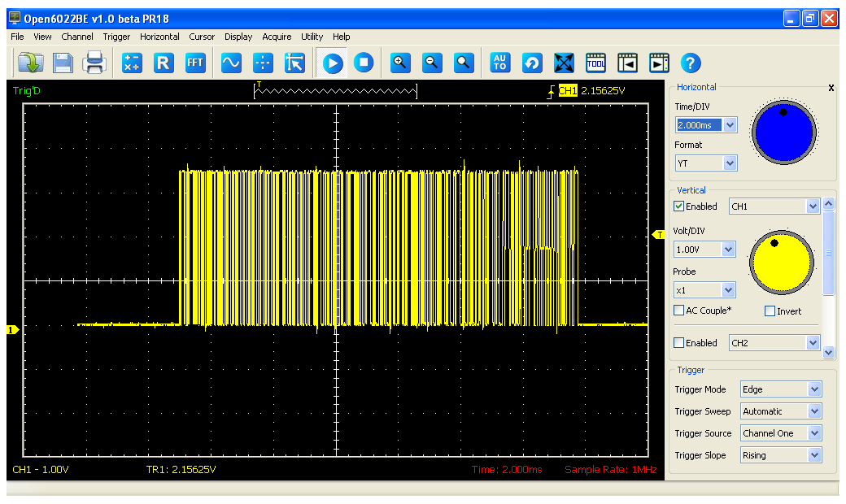The height and width of the screenshot is (504, 846).
Task: Open the CH1 channel selector dropdown
Action: click(x=813, y=206)
